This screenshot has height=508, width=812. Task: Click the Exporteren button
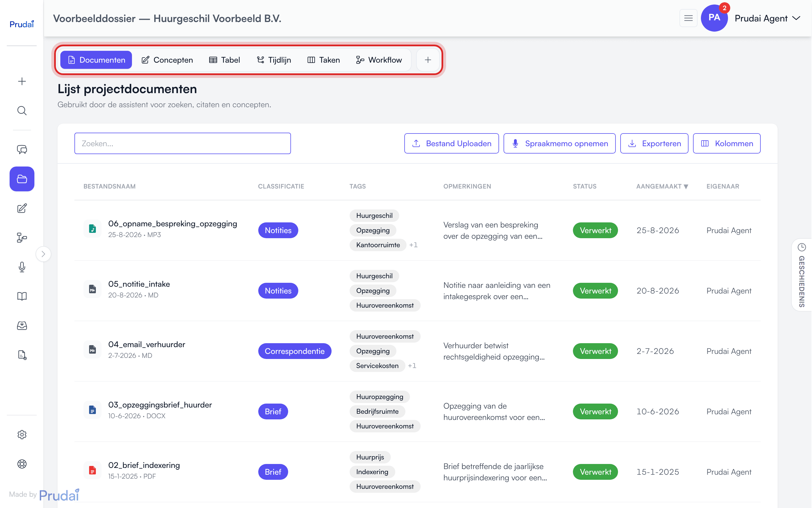(654, 143)
